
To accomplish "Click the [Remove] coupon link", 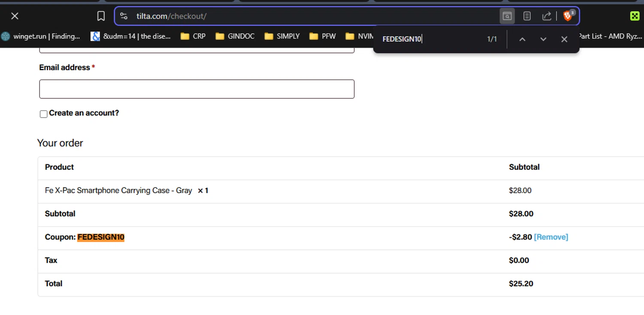I will (551, 237).
